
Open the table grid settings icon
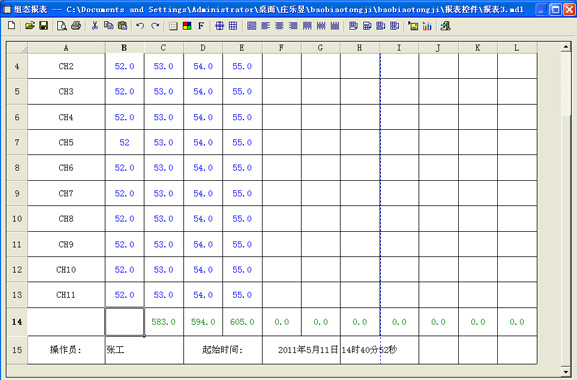click(x=173, y=25)
